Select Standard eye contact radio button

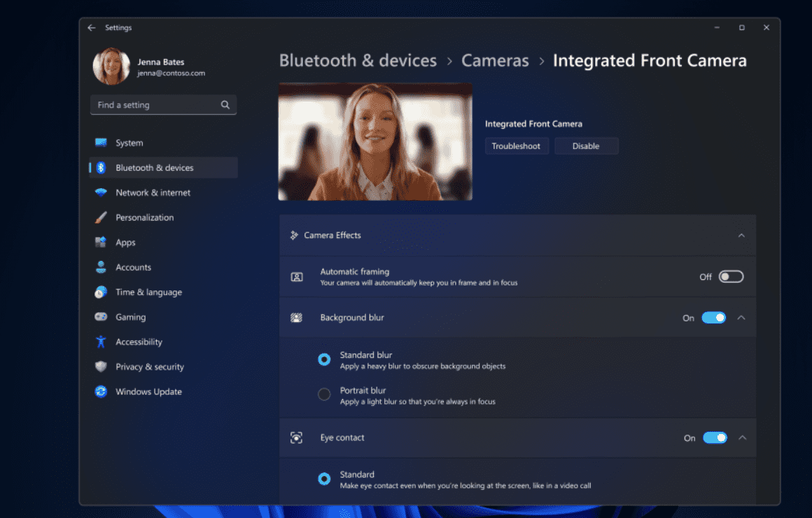[324, 479]
